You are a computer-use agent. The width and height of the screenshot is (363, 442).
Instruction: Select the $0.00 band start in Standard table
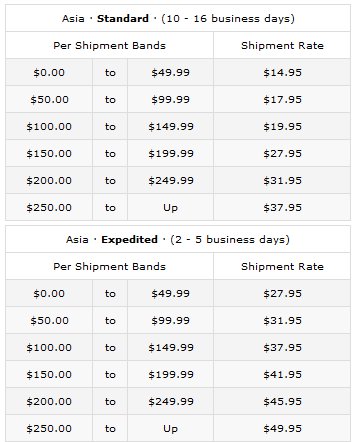[x=49, y=72]
